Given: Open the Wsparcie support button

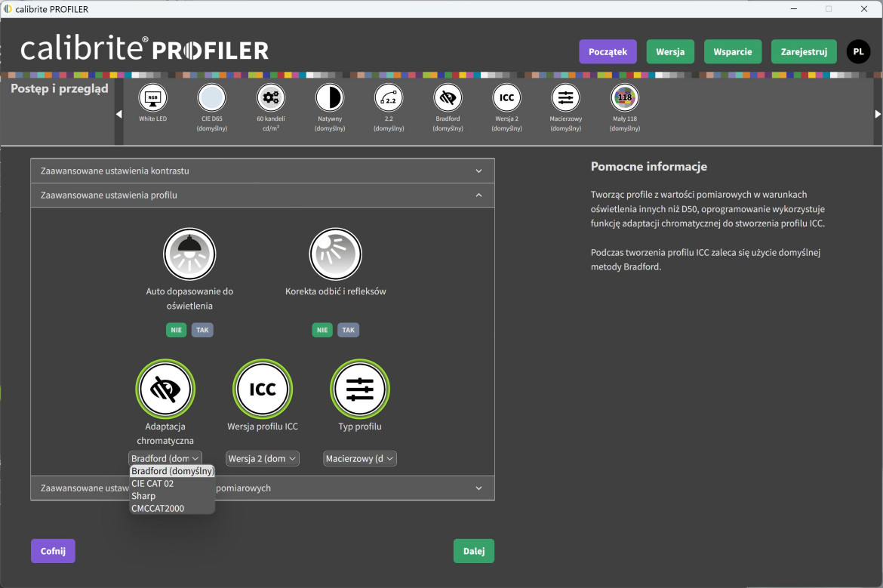Looking at the screenshot, I should [733, 52].
